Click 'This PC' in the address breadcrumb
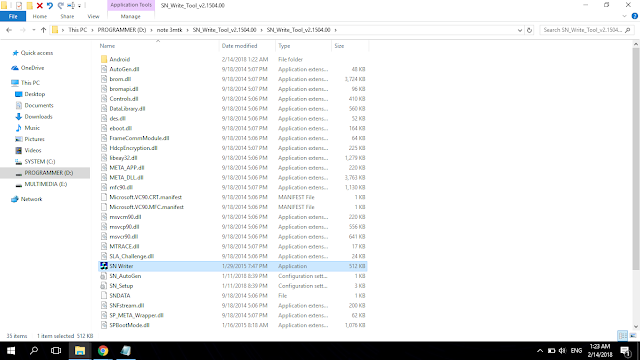Viewport: 640px width, 360px height. pos(78,30)
